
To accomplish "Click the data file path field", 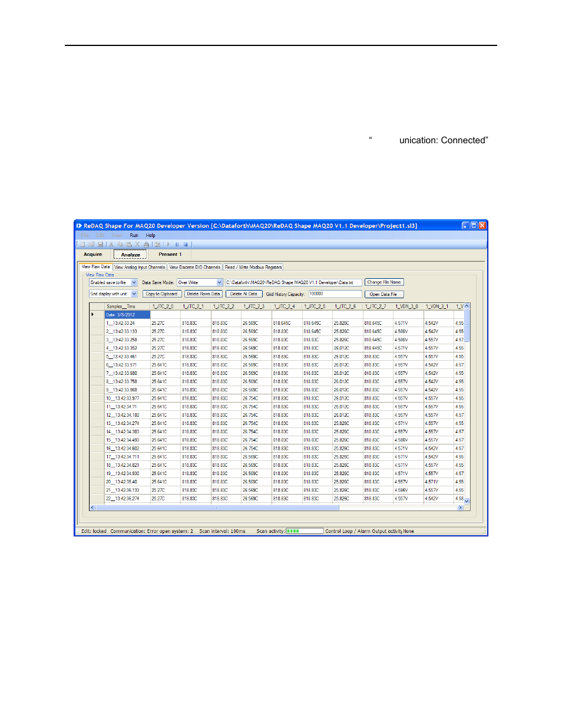I will click(x=293, y=282).
